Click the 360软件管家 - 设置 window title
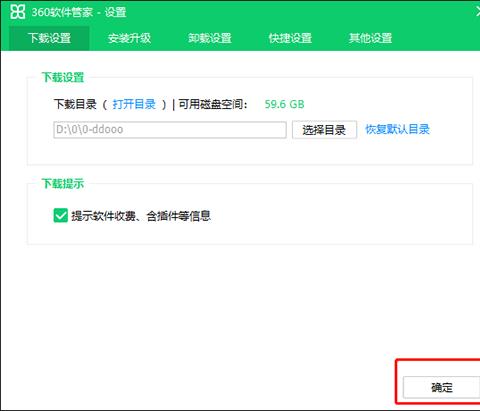 click(x=79, y=12)
